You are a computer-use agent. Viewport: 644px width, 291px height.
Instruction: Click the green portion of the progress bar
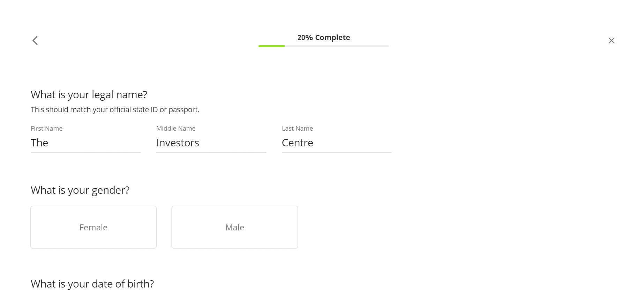(271, 46)
